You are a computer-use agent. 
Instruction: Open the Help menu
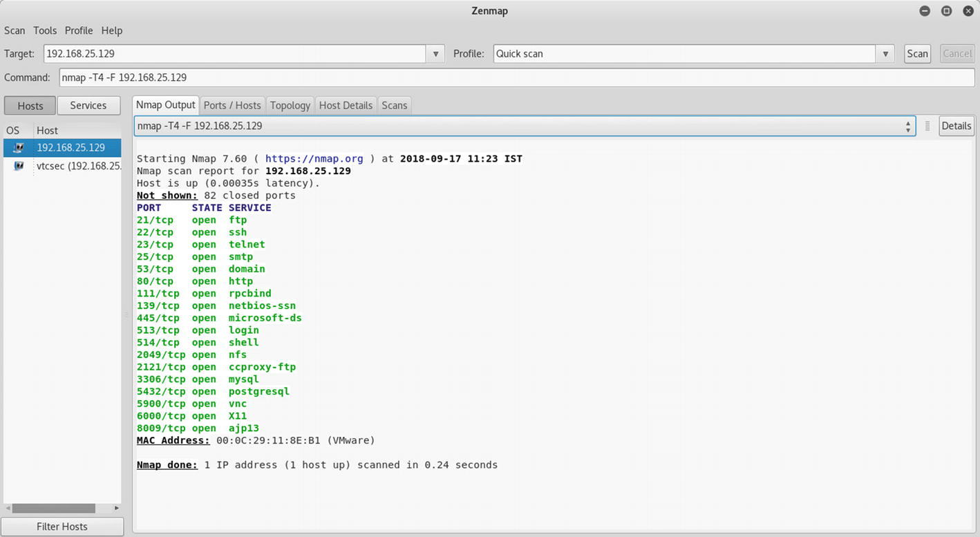coord(112,30)
